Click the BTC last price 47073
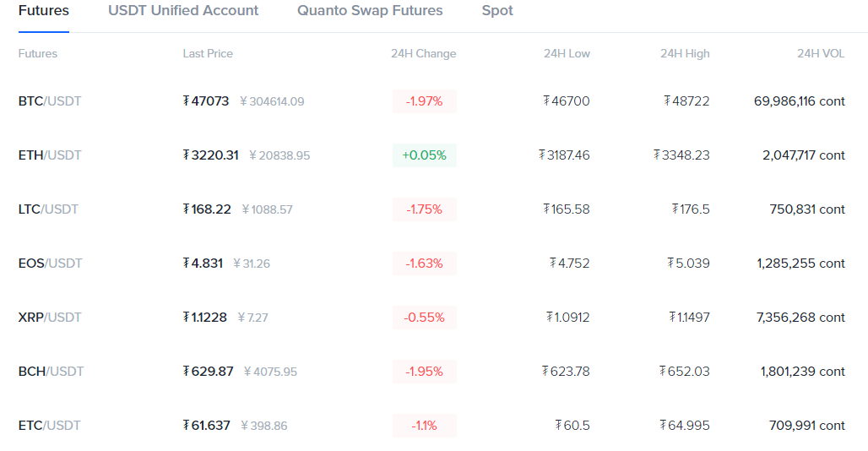Screen dimensions: 868x451 click(207, 101)
